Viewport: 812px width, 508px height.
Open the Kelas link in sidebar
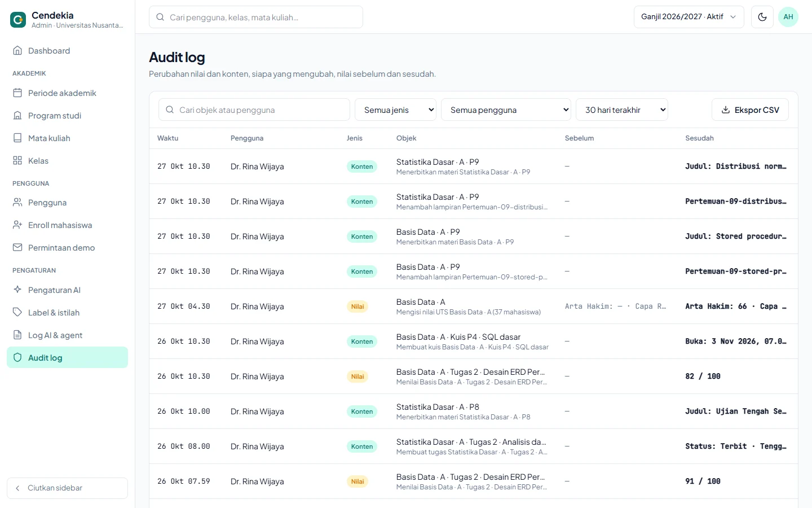(67, 160)
